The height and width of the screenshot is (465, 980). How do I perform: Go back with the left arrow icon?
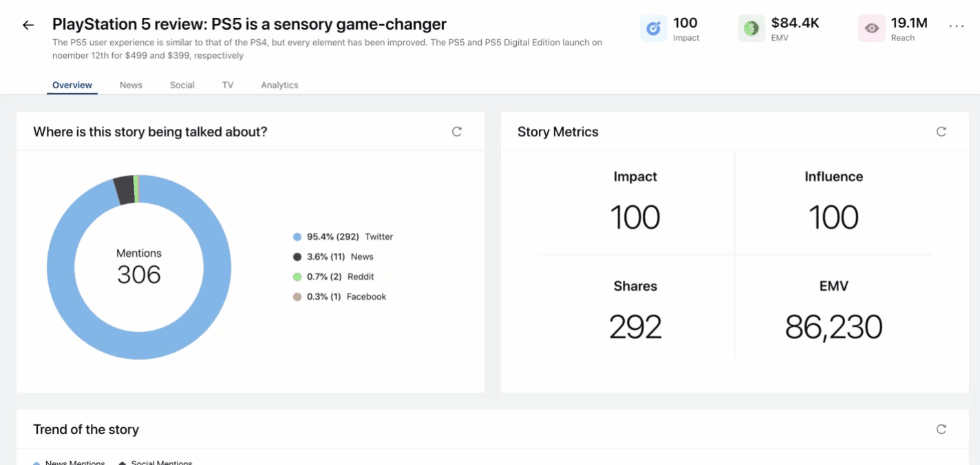(x=28, y=25)
